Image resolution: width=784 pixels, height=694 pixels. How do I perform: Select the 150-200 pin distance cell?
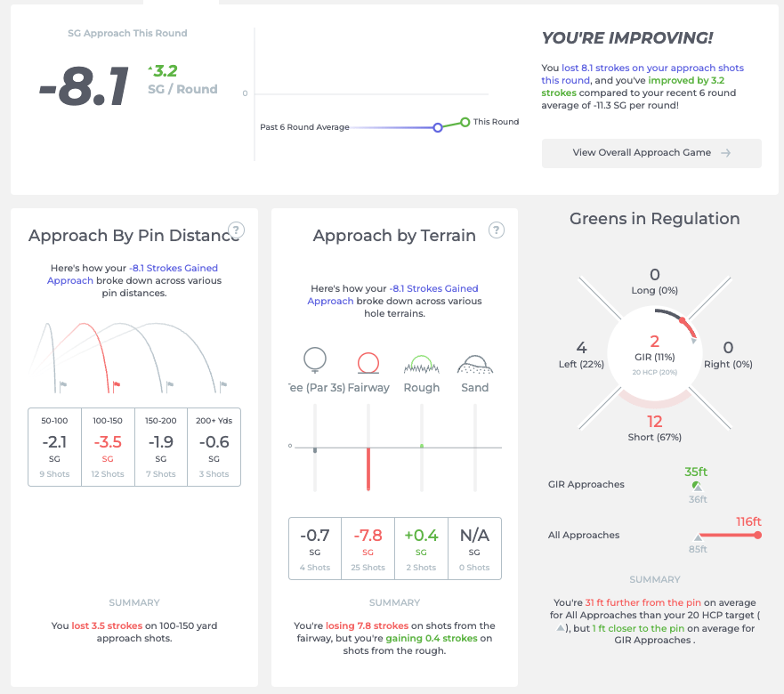(x=161, y=447)
